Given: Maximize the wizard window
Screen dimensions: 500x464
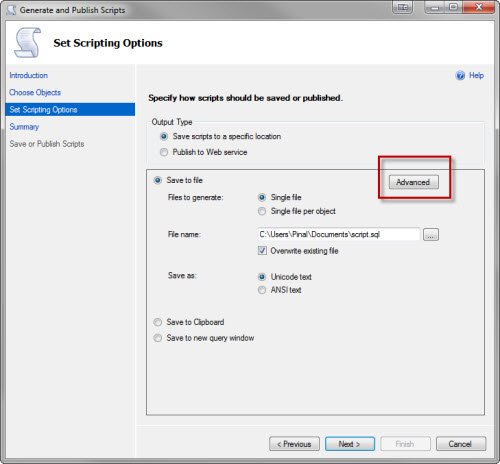Looking at the screenshot, I should (454, 7).
